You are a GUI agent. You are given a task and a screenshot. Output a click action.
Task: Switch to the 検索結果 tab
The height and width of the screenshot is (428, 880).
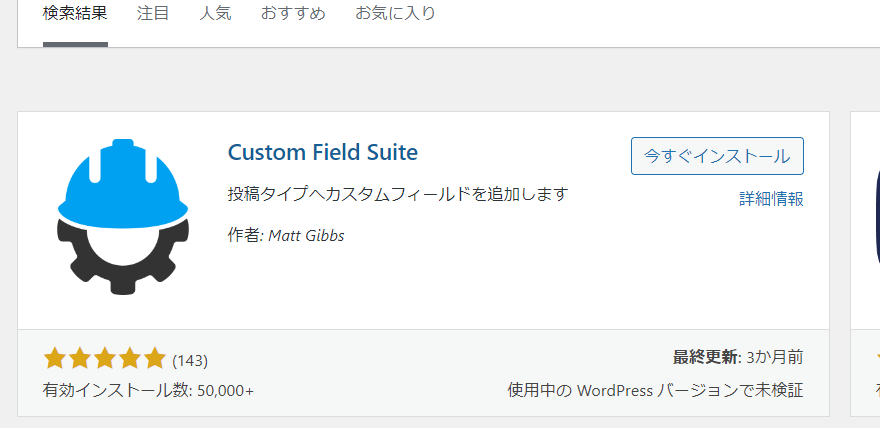point(75,13)
